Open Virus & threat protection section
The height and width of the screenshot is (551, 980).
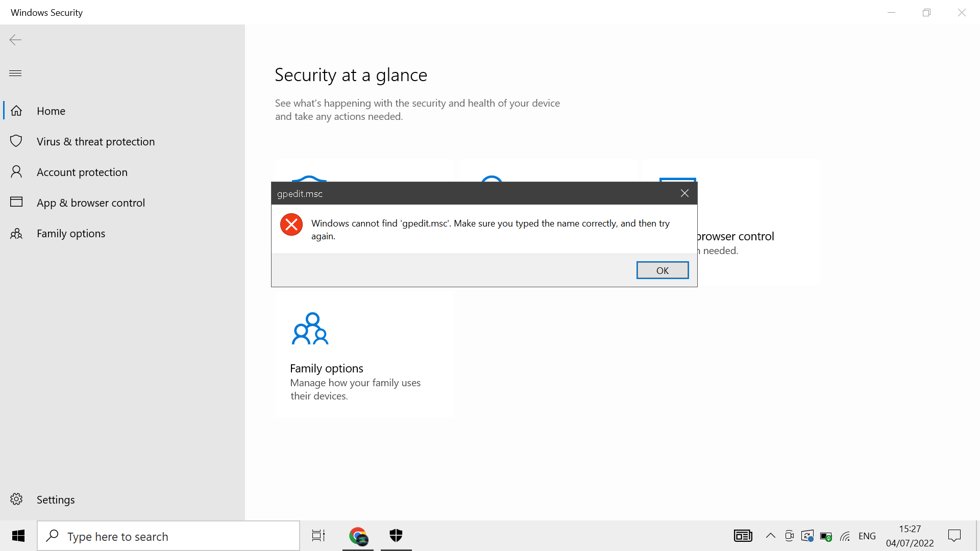[x=95, y=141]
